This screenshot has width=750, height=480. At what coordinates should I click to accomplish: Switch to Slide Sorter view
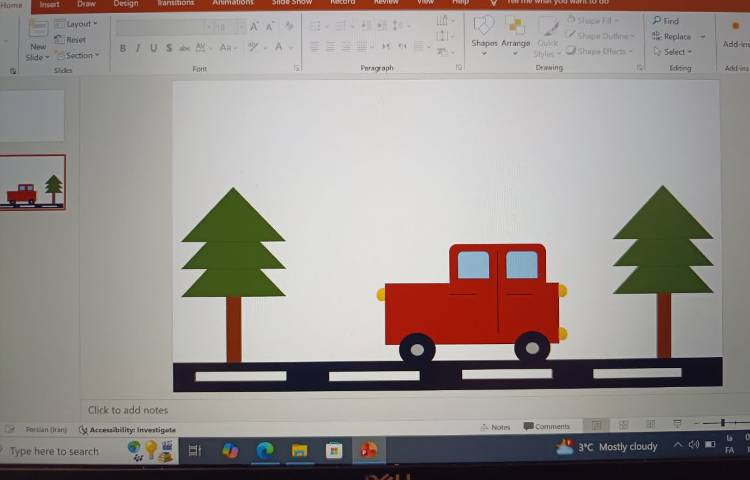click(623, 426)
